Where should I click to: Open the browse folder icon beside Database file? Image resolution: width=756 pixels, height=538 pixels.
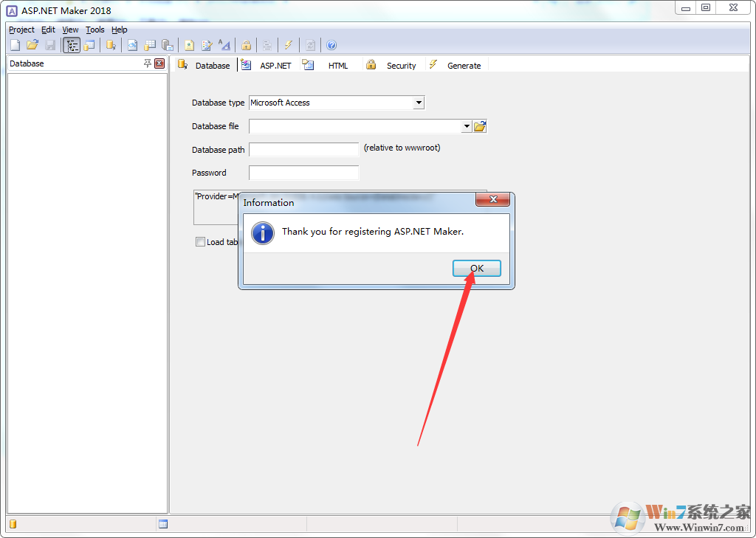coord(480,126)
